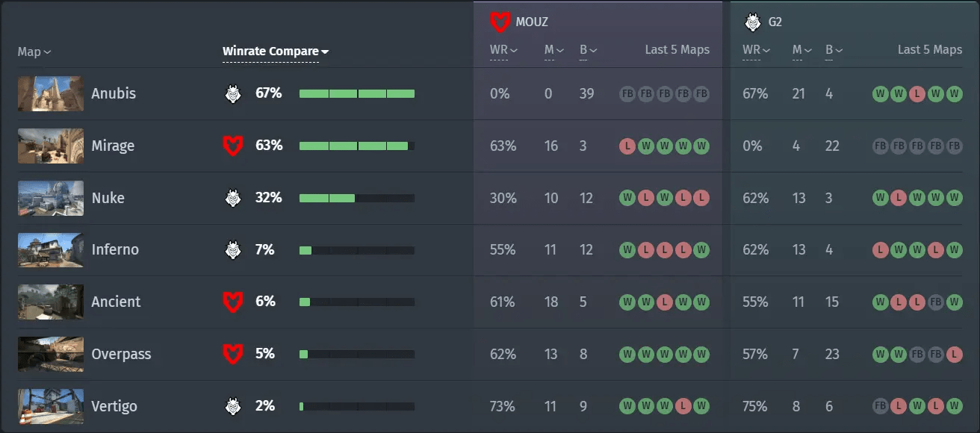
Task: Click the G2 icon in Vertigo row
Action: (233, 406)
